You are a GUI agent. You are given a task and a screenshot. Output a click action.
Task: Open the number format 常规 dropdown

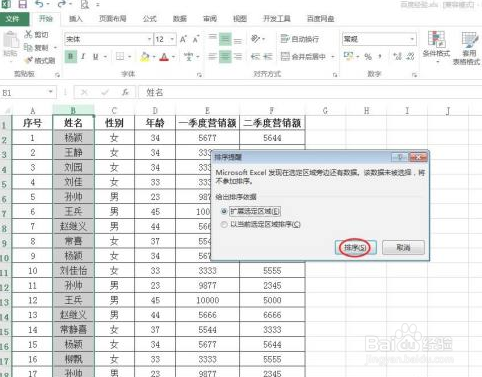412,39
